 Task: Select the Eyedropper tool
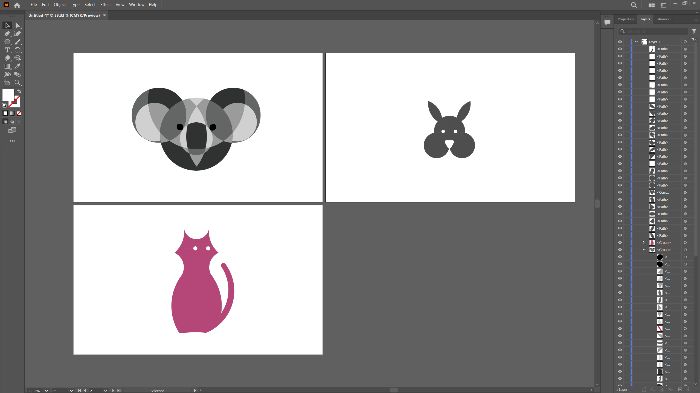click(x=17, y=66)
